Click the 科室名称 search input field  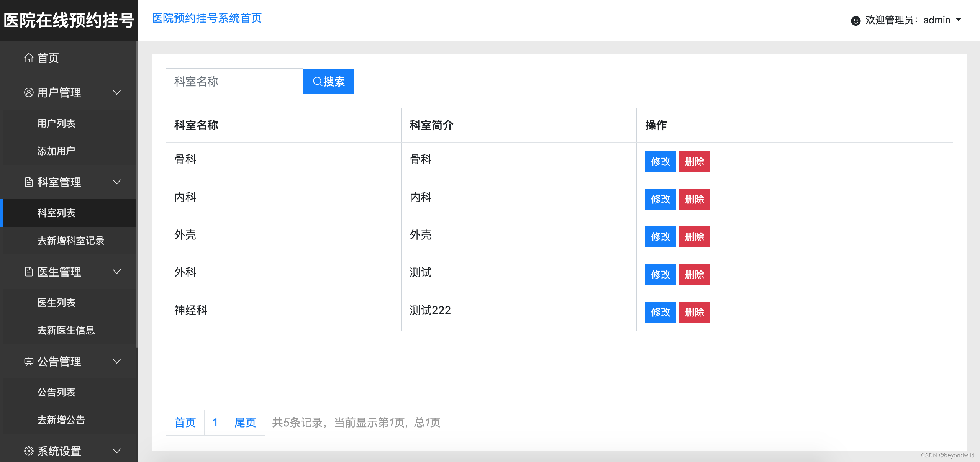point(234,81)
